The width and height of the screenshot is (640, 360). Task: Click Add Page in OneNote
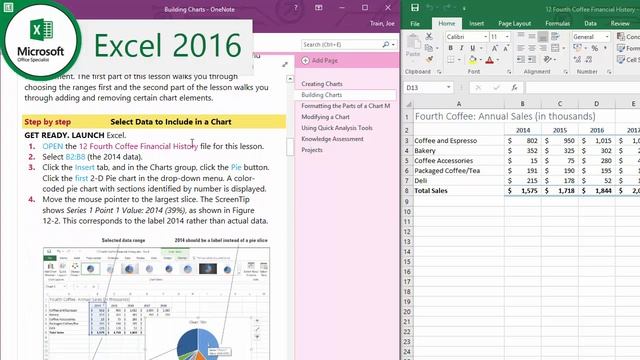click(320, 60)
